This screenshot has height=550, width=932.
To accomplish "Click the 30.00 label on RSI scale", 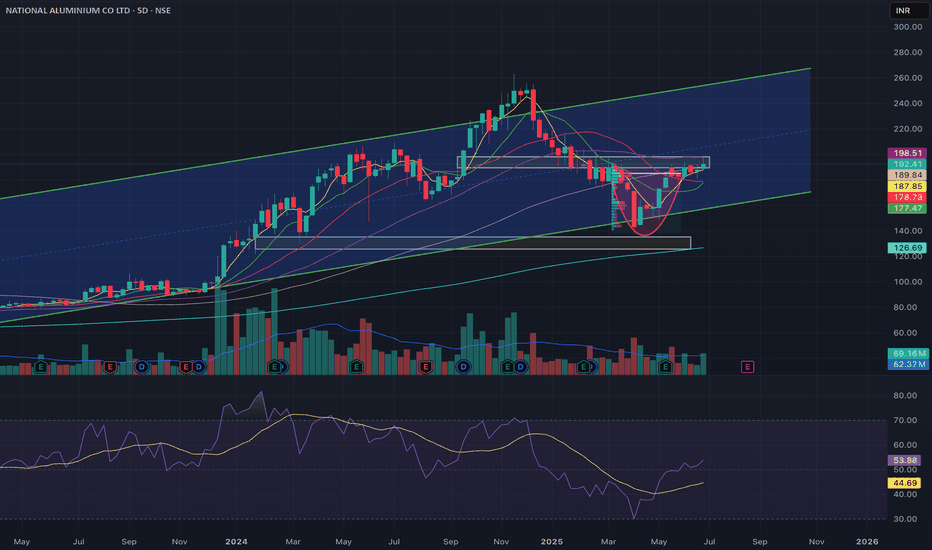I will pyautogui.click(x=905, y=519).
